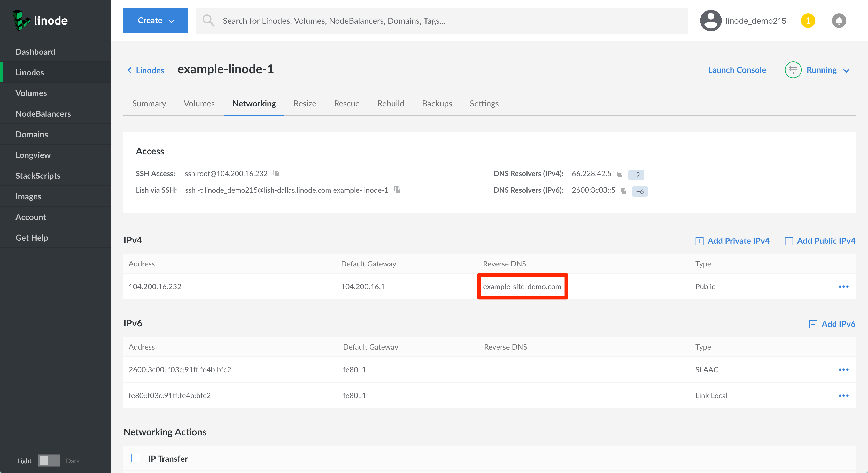
Task: Copy the Lish via SSH command
Action: 397,190
